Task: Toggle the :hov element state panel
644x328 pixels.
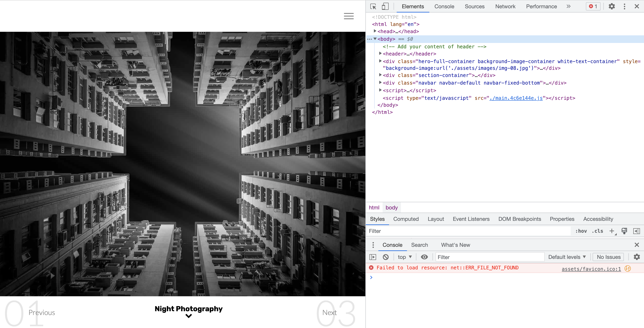Action: [581, 231]
